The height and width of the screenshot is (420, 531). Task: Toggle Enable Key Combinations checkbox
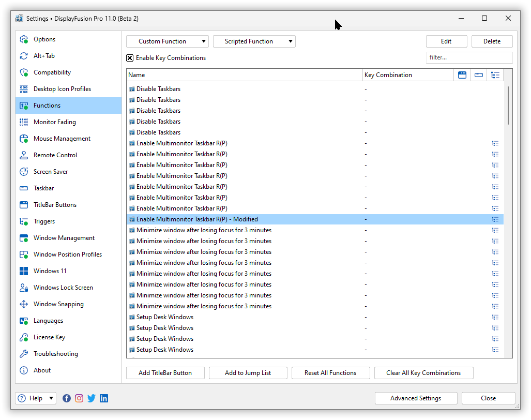(130, 58)
